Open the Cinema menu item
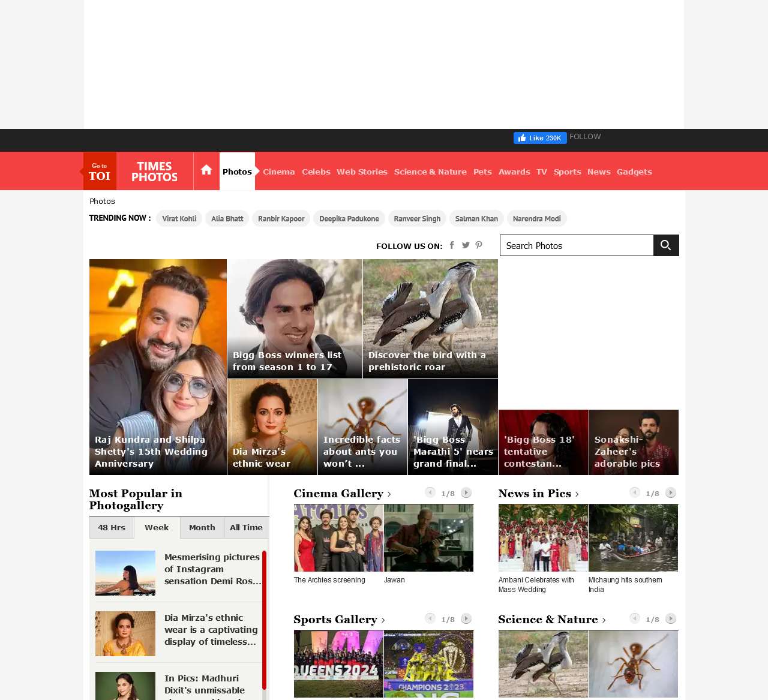The image size is (768, 700). click(279, 172)
